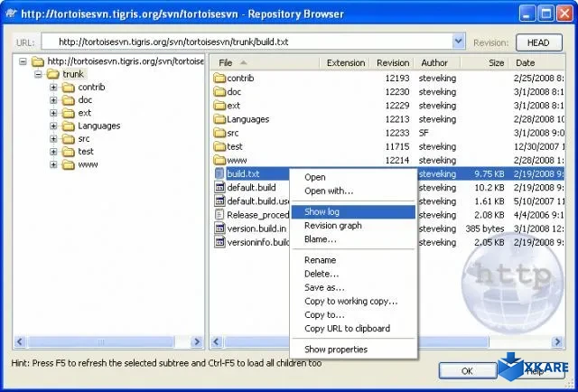The image size is (578, 392).
Task: Expand the www tree node
Action: pyautogui.click(x=53, y=164)
